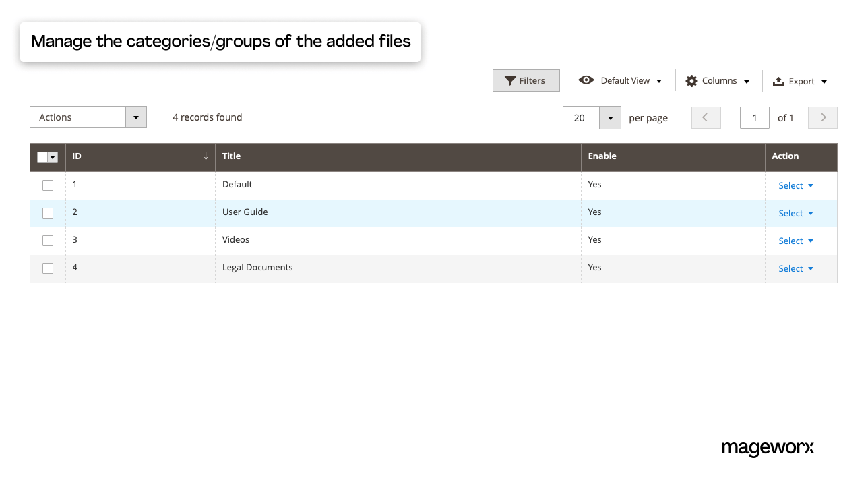Expand the mass-select dropdown in the header

click(x=53, y=156)
